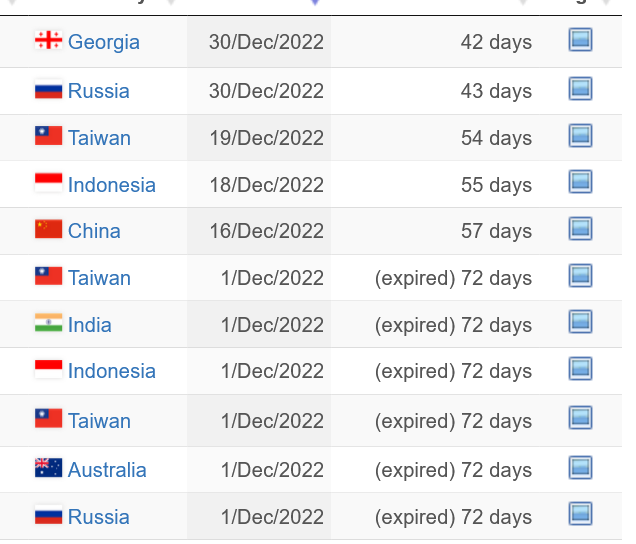This screenshot has height=544, width=636.
Task: Click the image icon in India row
Action: tap(580, 322)
